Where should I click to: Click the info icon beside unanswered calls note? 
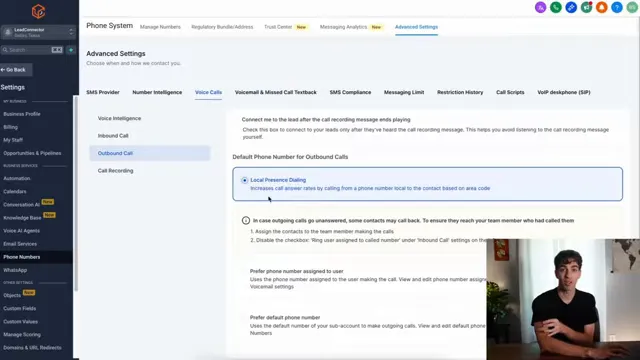pyautogui.click(x=246, y=220)
